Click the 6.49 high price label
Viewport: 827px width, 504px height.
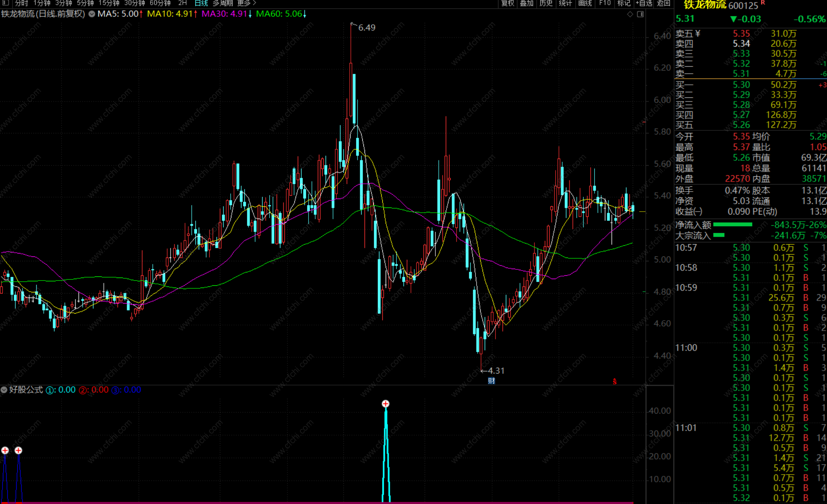click(367, 28)
